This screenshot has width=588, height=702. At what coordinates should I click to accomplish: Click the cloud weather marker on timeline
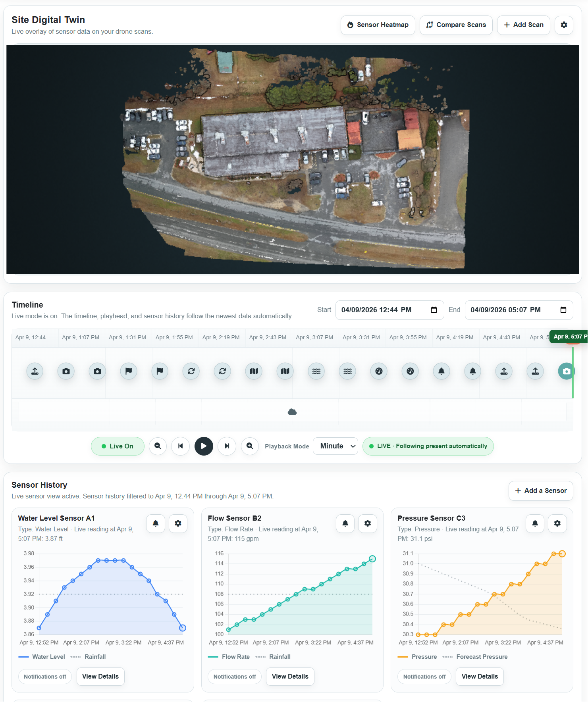pyautogui.click(x=292, y=412)
